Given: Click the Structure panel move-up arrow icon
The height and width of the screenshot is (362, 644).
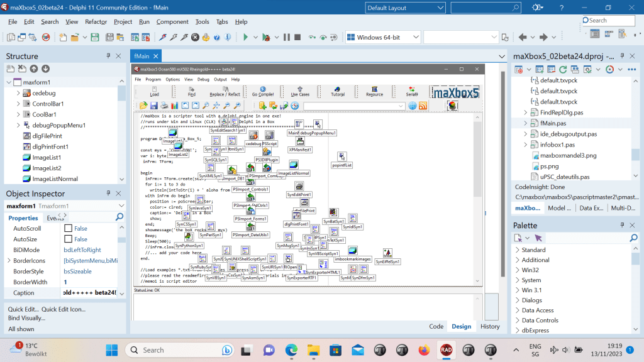Looking at the screenshot, I should coord(34,69).
